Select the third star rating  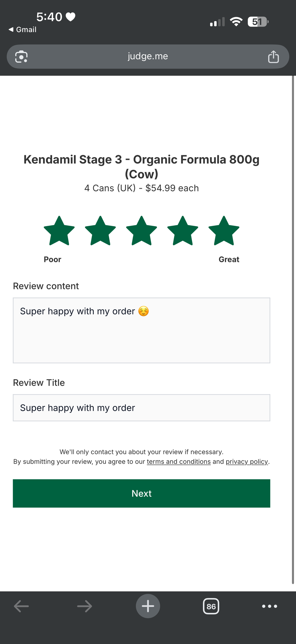142,231
